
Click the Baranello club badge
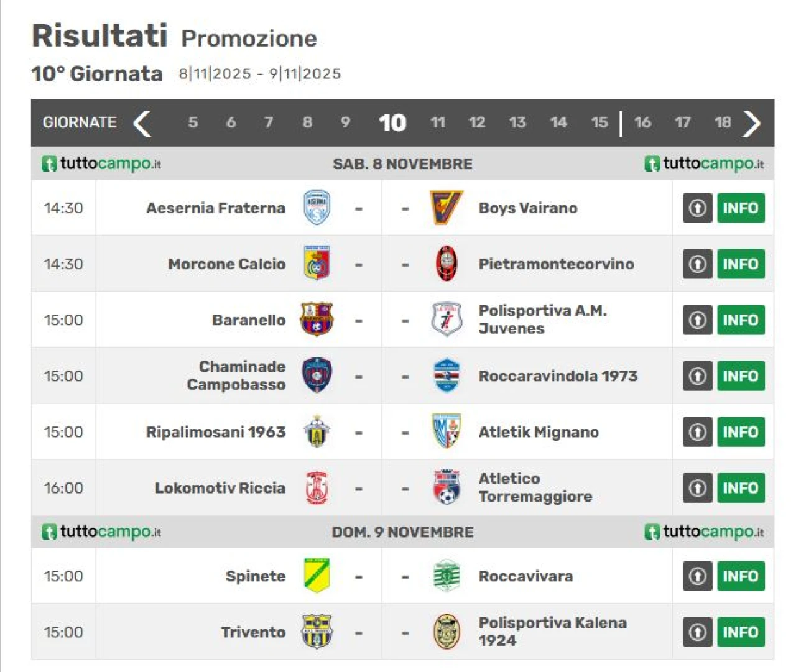[x=317, y=320]
